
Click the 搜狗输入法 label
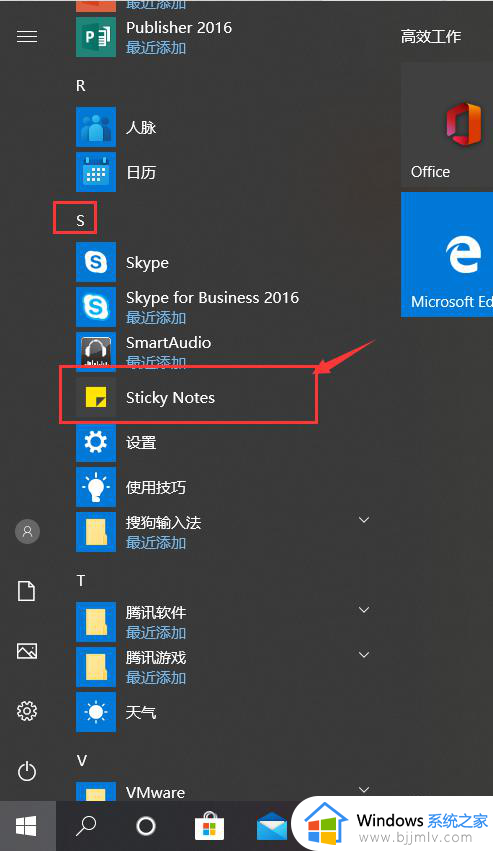(x=163, y=523)
